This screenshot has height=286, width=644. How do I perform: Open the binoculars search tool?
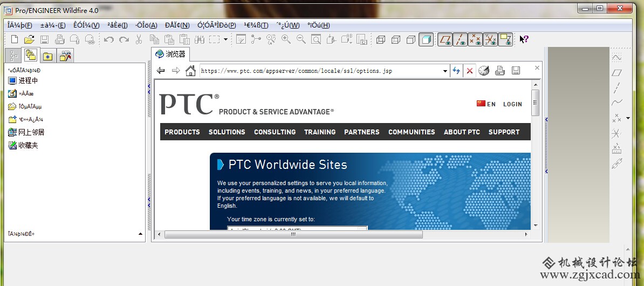coord(200,39)
